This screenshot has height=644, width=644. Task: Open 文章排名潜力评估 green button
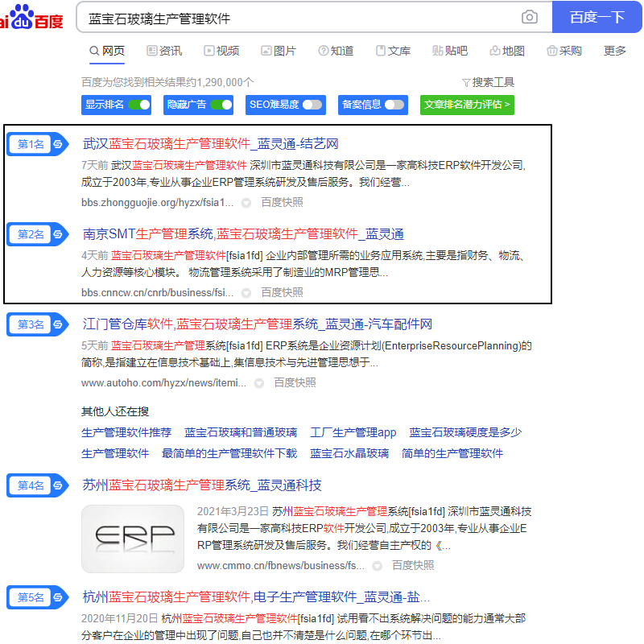467,105
